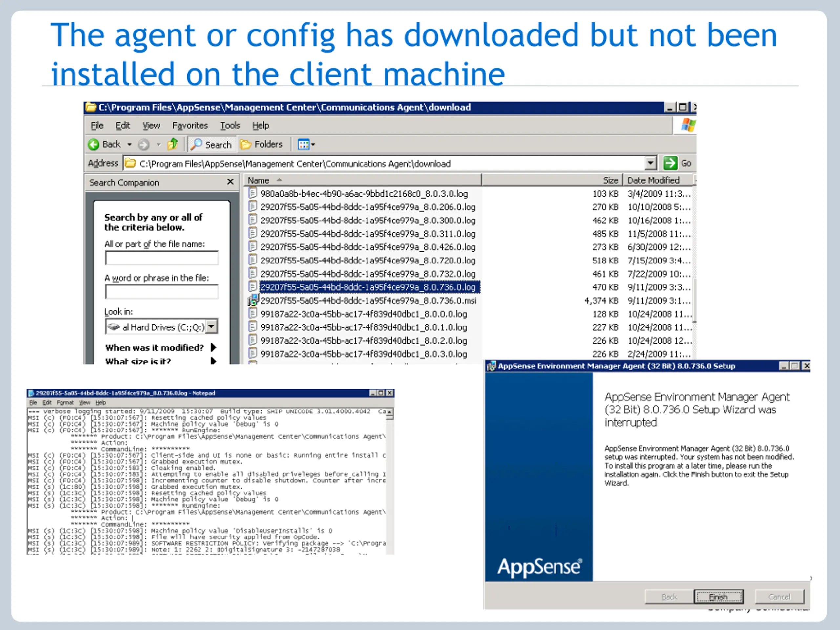Select file 29207f55 8.0.300.0.log

[x=367, y=220]
